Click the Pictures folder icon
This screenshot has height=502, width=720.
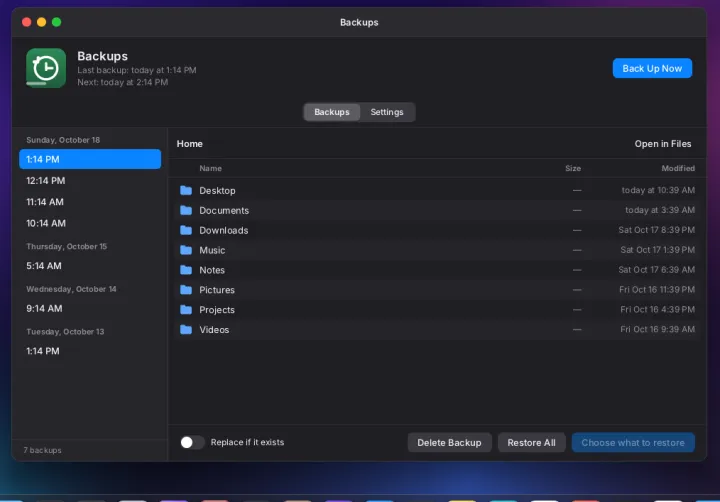tap(186, 290)
